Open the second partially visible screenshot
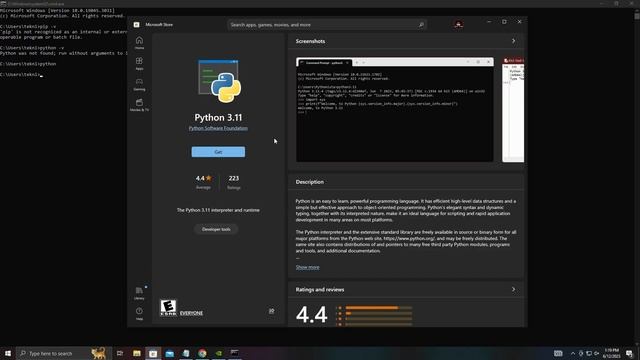 (x=513, y=110)
